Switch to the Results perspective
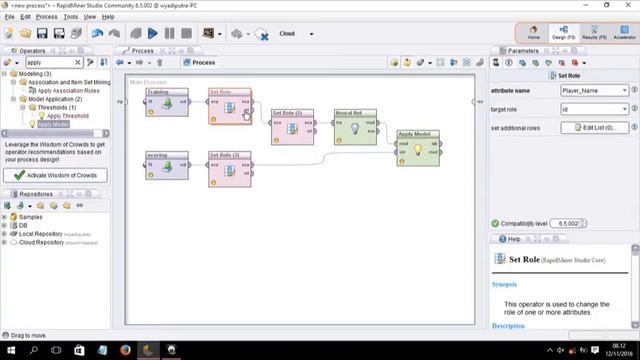 594,33
